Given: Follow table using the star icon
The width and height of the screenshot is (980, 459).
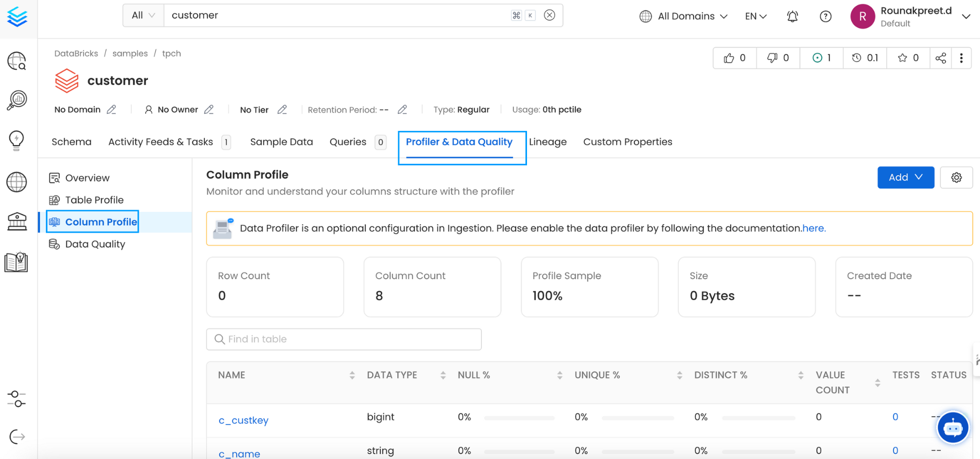Looking at the screenshot, I should coord(902,58).
